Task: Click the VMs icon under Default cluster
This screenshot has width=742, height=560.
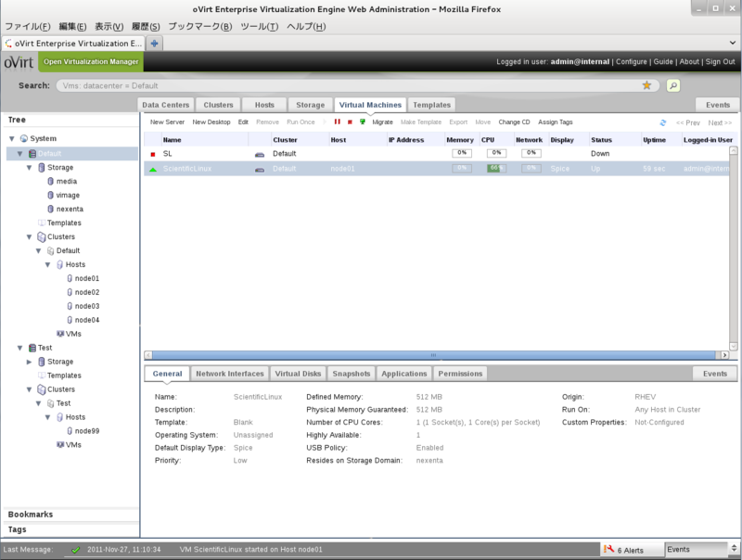Action: point(60,334)
